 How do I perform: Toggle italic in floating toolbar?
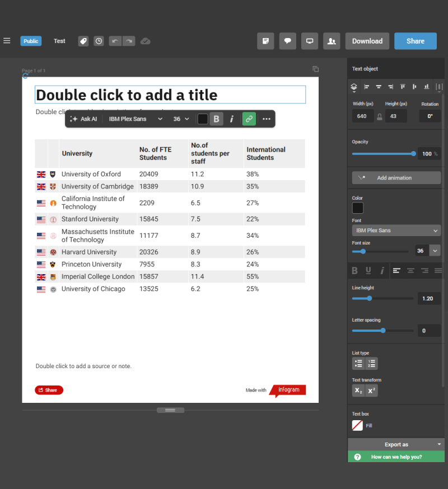pos(232,119)
